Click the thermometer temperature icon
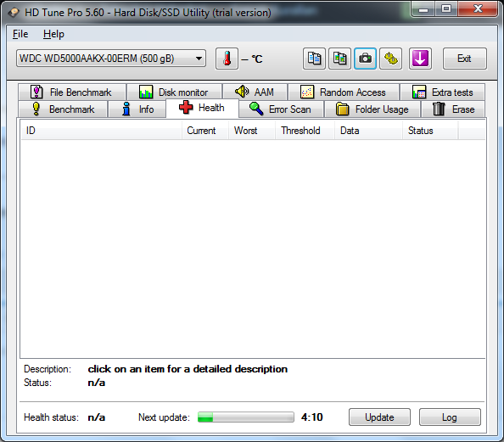Viewport: 504px width, 442px height. click(x=227, y=59)
